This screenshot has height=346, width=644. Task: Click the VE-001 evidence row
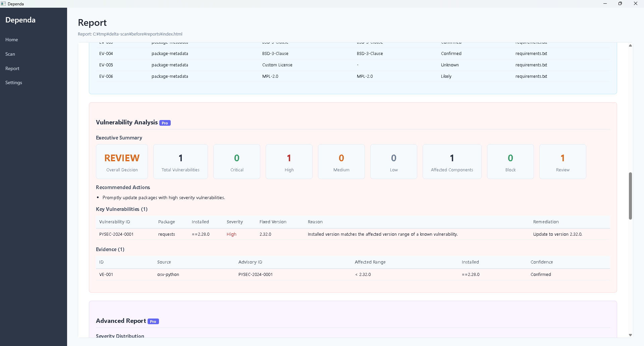point(268,274)
